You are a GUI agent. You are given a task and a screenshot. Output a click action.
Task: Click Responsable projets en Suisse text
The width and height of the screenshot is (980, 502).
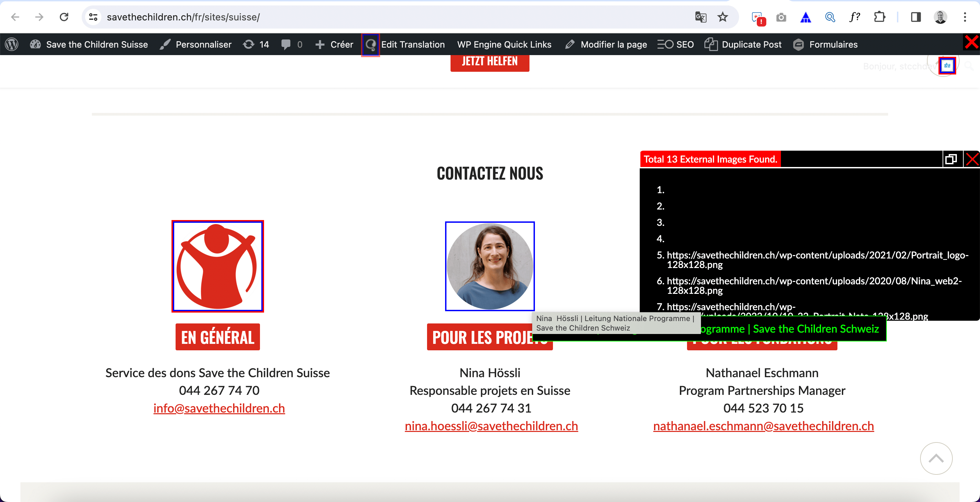coord(490,390)
